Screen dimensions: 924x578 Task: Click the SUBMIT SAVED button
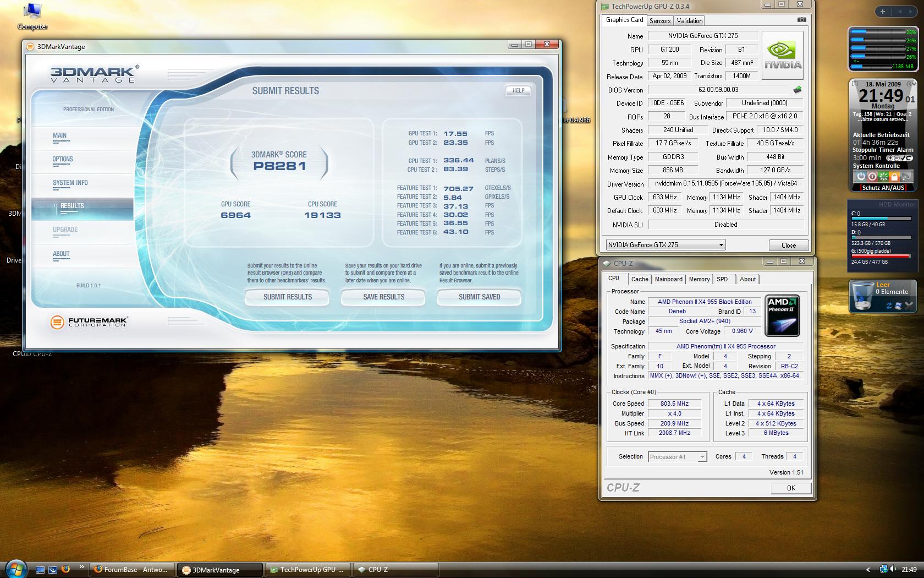pyautogui.click(x=480, y=297)
